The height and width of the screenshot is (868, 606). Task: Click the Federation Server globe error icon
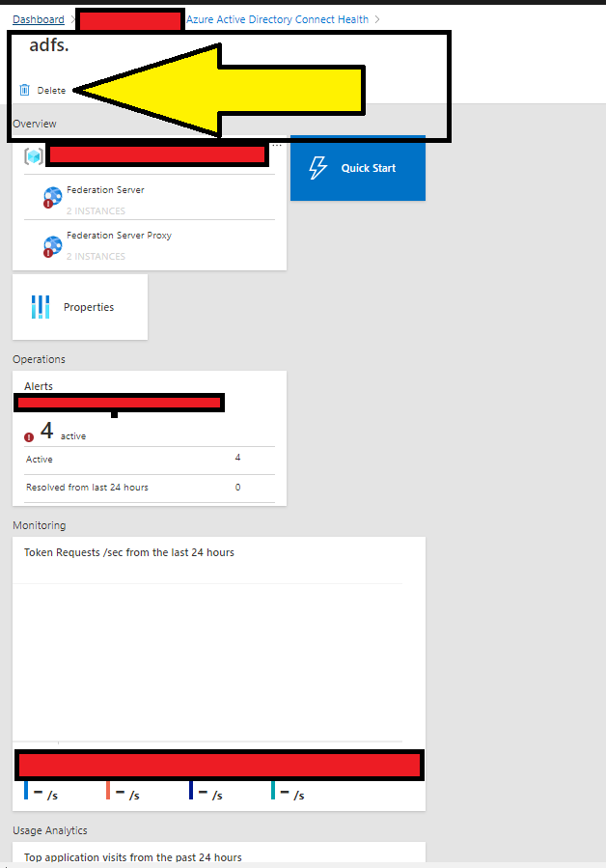(x=52, y=197)
